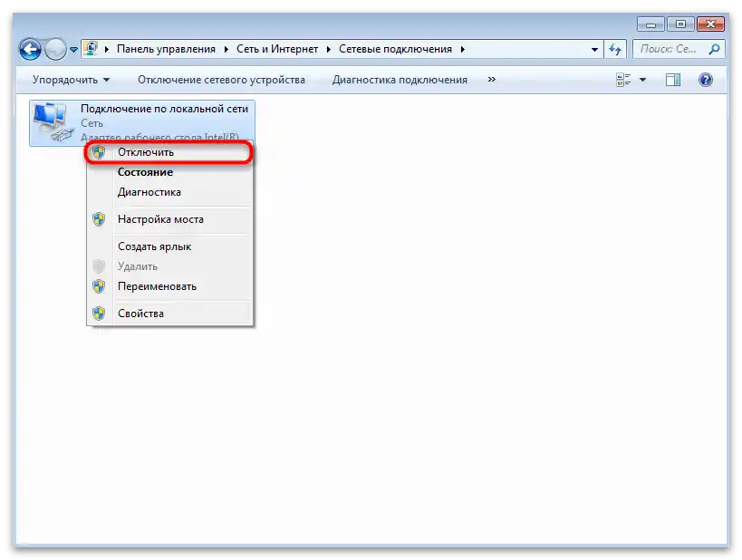Expand the arrow after Сеть и Интернет breadcrumb
This screenshot has height=560, width=742.
(328, 49)
